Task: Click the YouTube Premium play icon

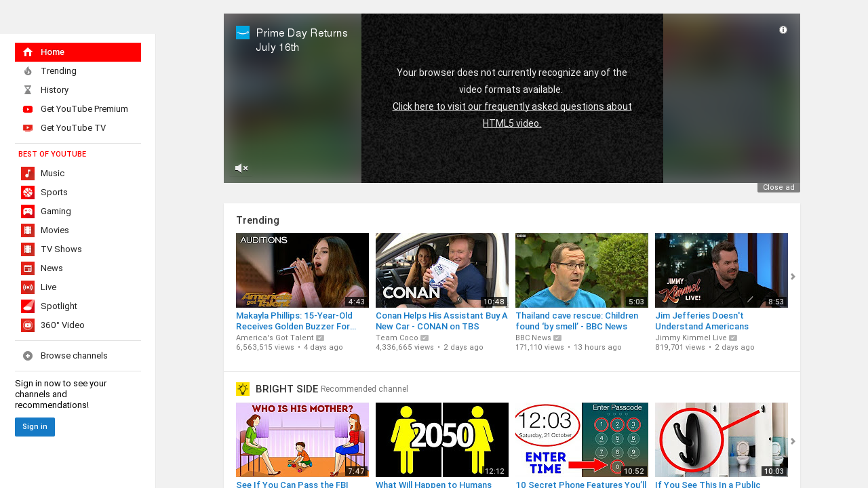Action: point(28,109)
